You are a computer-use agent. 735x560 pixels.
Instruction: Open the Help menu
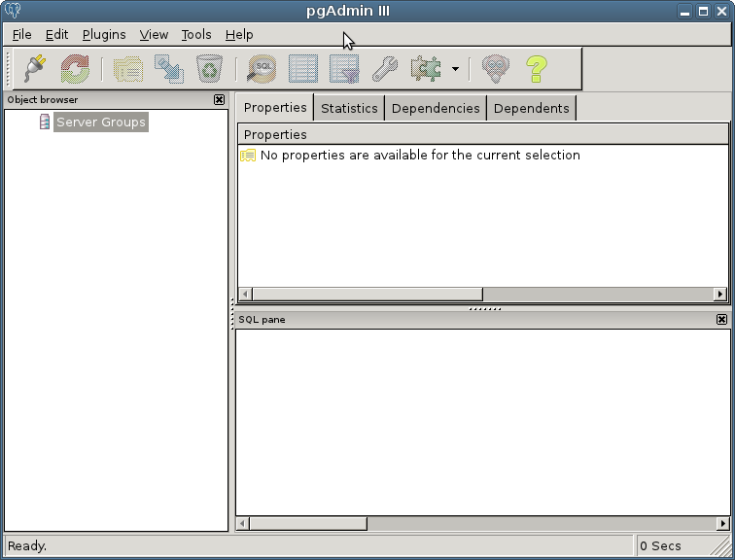click(239, 35)
